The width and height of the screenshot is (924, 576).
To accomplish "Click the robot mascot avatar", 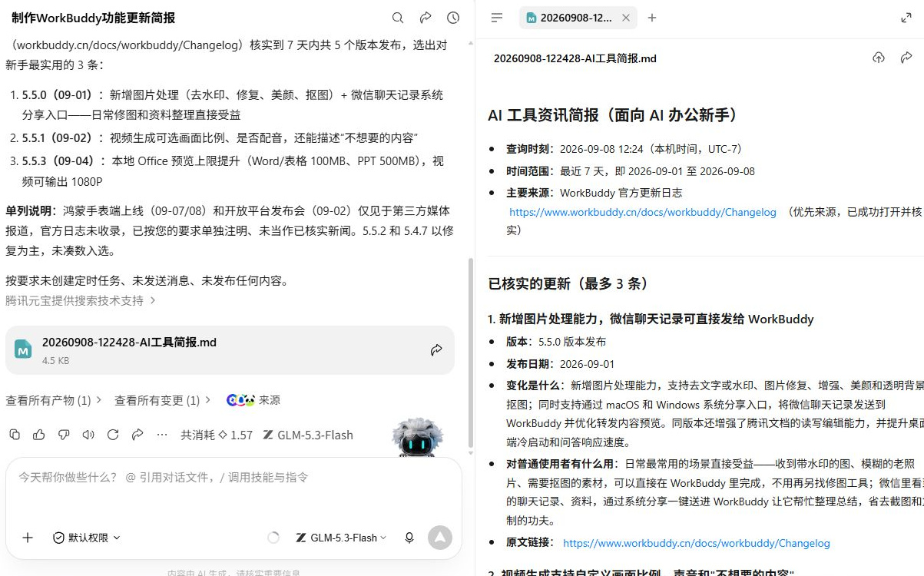I will 418,439.
